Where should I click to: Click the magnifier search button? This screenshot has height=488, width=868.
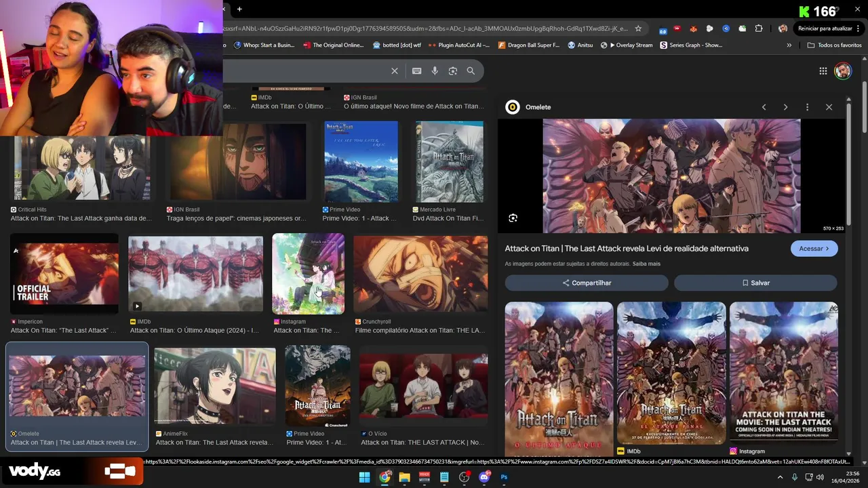pos(471,70)
